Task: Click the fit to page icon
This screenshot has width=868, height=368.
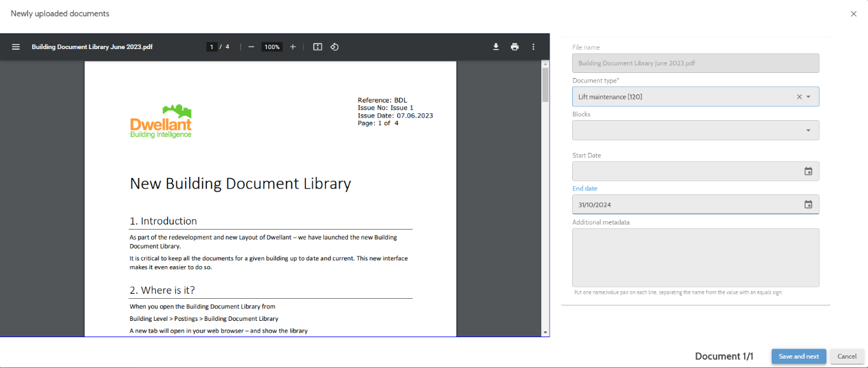Action: [x=318, y=47]
